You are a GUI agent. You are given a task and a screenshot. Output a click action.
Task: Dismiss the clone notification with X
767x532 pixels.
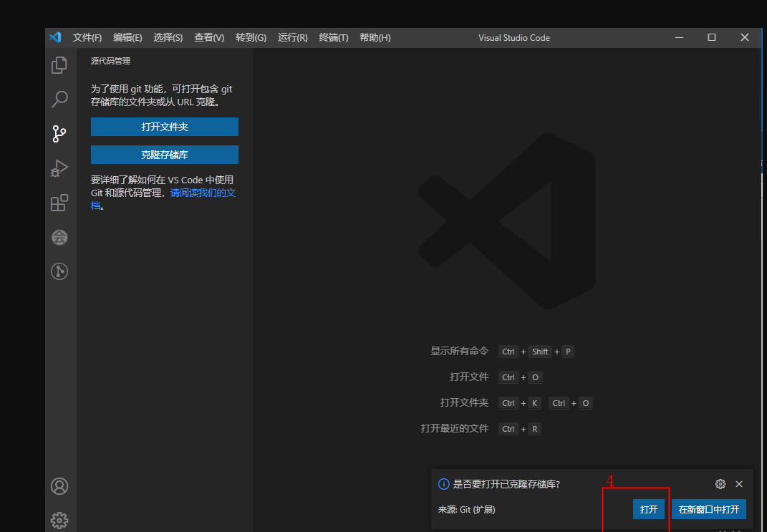(x=739, y=484)
